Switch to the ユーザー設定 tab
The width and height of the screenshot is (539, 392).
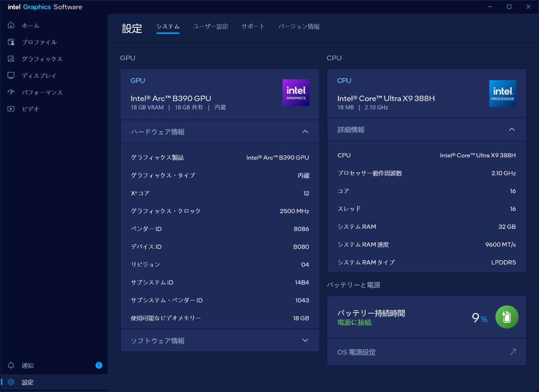click(x=211, y=27)
